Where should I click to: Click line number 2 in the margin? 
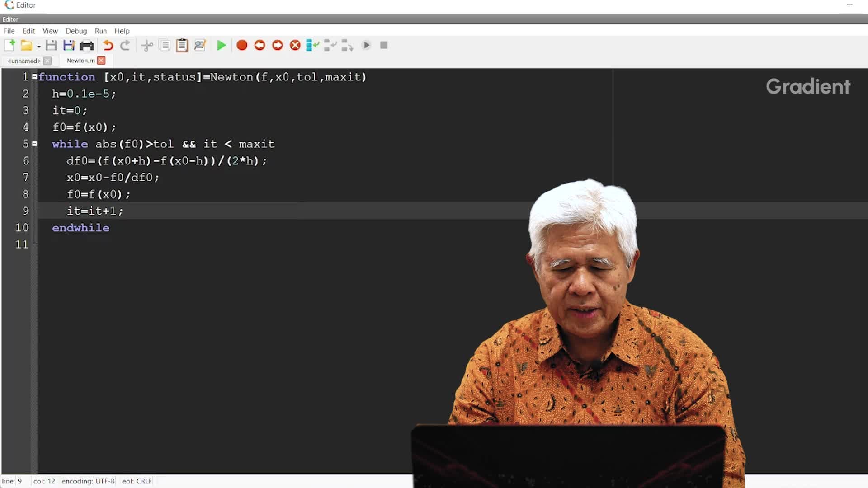point(25,94)
